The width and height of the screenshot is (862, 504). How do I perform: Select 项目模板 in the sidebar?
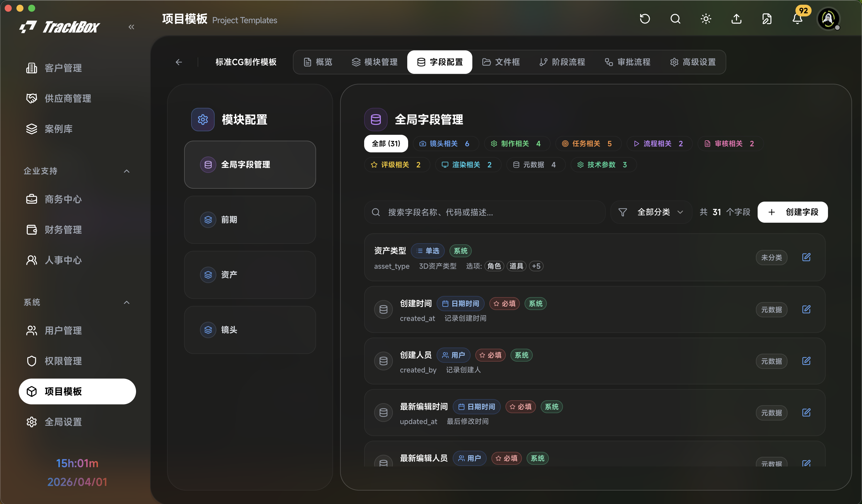click(77, 391)
